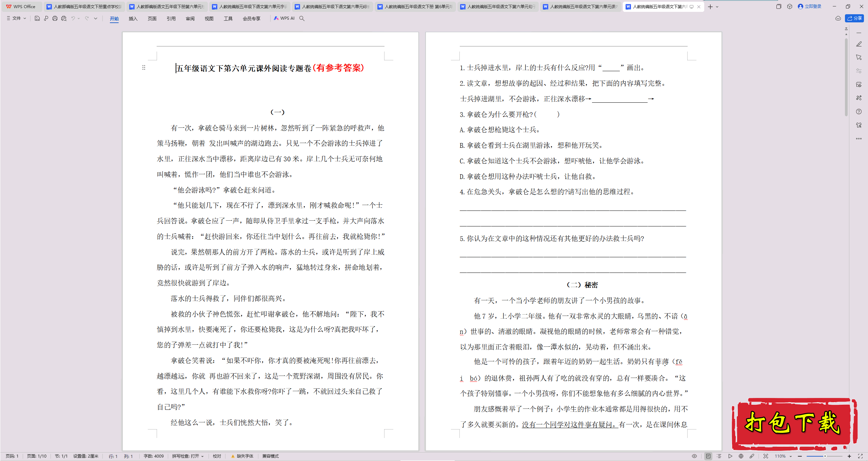Click the cube icon near the login button
The width and height of the screenshot is (868, 461).
(x=790, y=6)
